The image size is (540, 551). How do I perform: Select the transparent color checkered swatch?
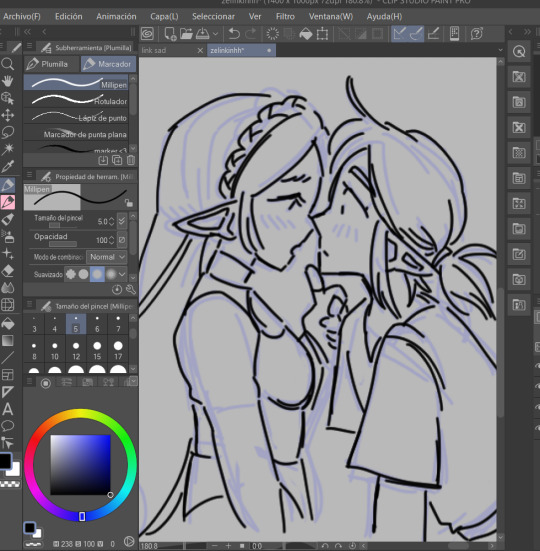(10, 485)
